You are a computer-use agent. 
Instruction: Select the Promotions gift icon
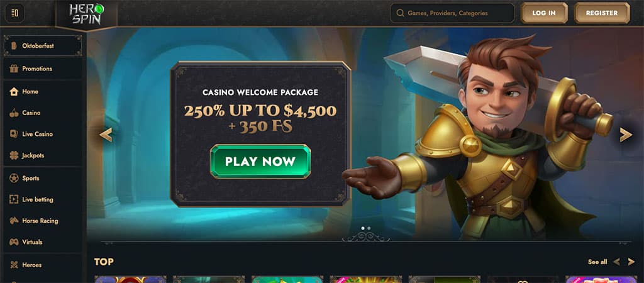14,69
